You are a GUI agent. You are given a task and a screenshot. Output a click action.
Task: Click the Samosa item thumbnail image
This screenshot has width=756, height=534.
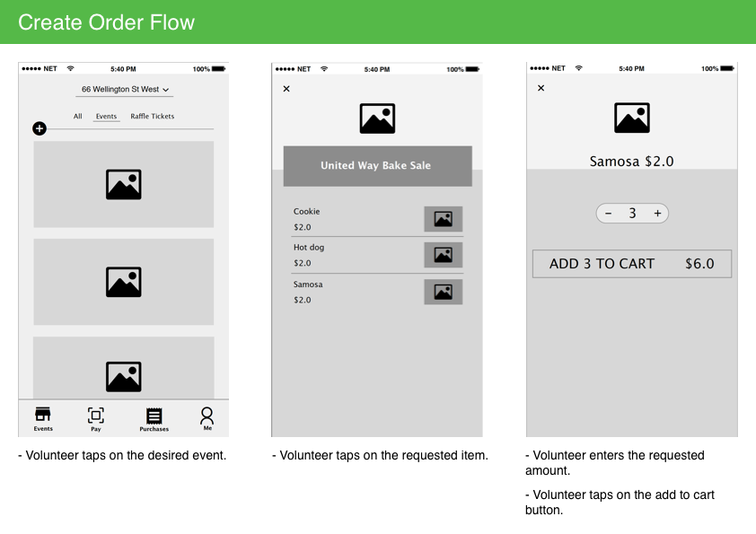coord(443,291)
